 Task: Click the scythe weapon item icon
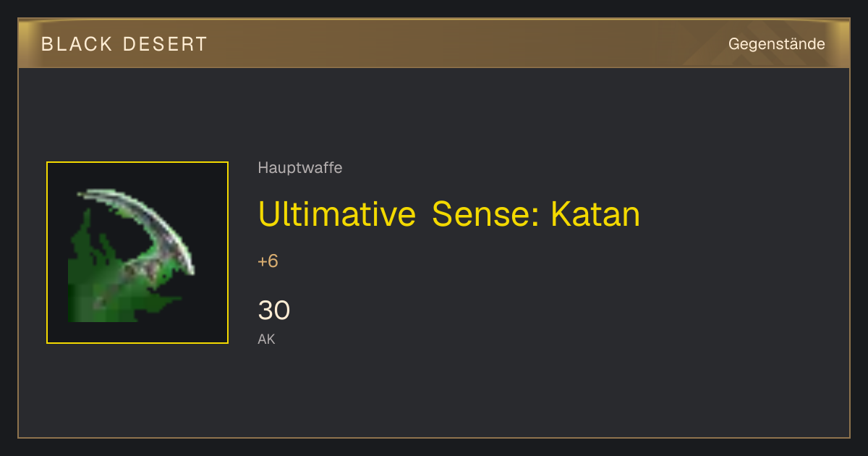[131, 255]
